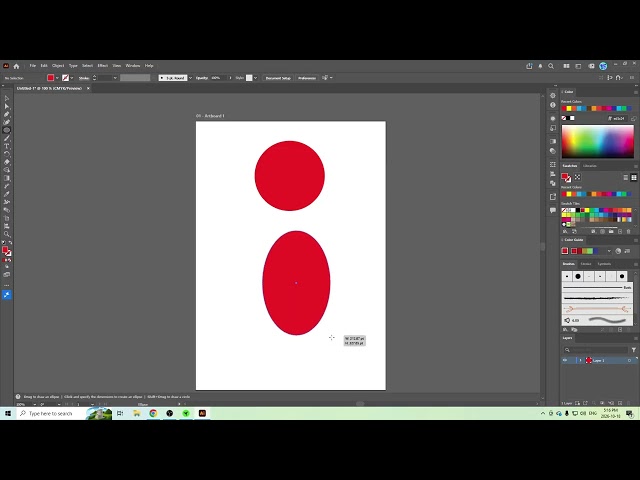The width and height of the screenshot is (640, 480).
Task: Open the Object menu
Action: (x=58, y=66)
